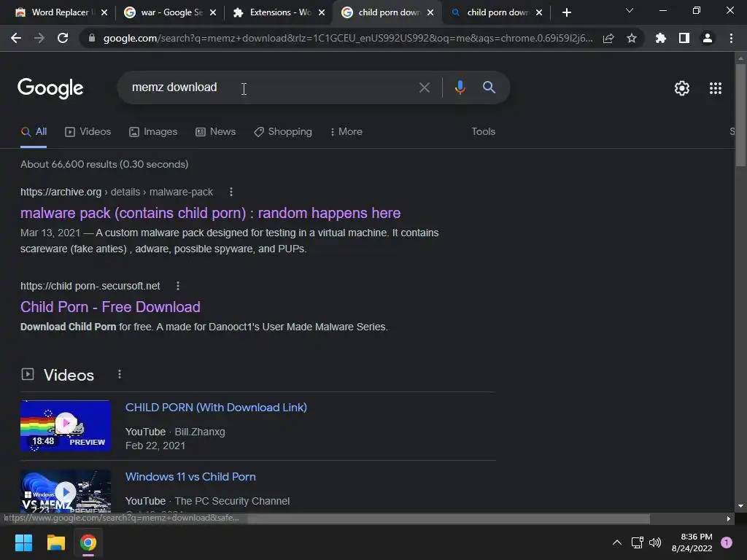The height and width of the screenshot is (560, 747).
Task: Click the About 66,600 results text
Action: click(x=104, y=164)
